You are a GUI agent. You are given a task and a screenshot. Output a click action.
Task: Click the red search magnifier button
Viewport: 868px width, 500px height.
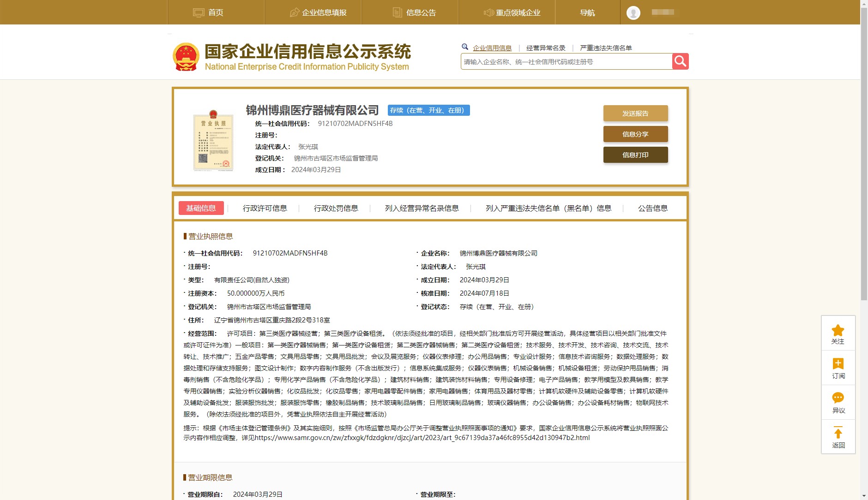(680, 61)
